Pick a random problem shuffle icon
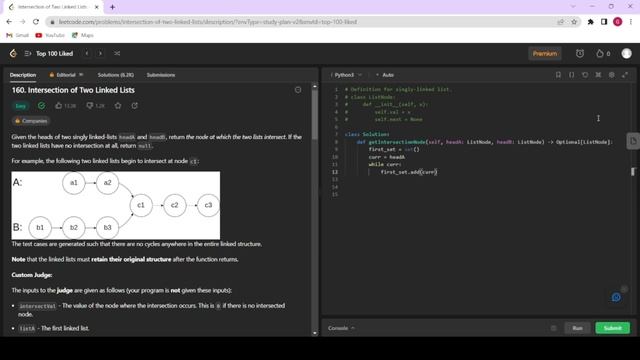The width and height of the screenshot is (640, 360). 117,53
